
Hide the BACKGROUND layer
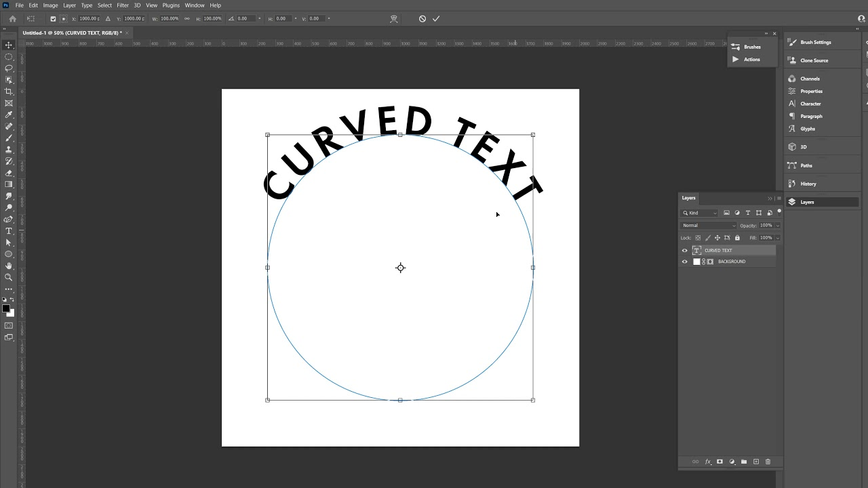(684, 262)
